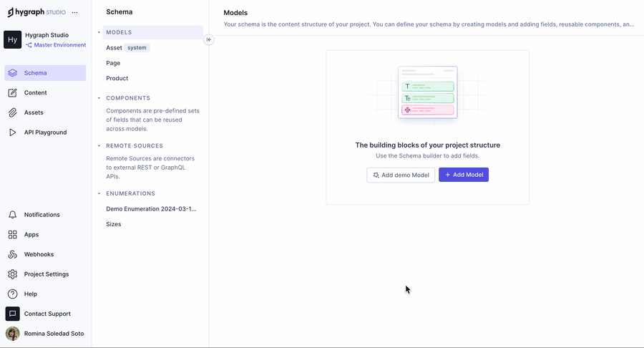Click the Assets paperclip icon
Viewport: 644px width, 348px height.
pyautogui.click(x=13, y=112)
